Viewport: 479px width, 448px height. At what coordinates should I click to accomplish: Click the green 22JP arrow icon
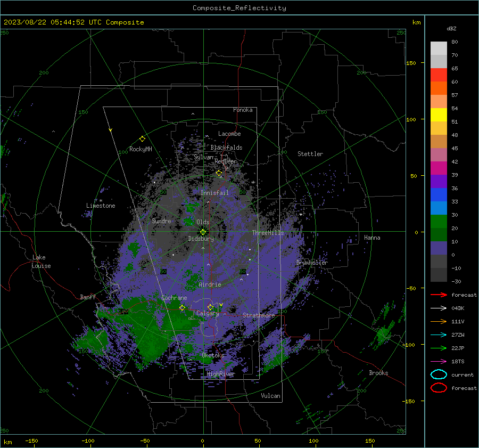point(439,348)
